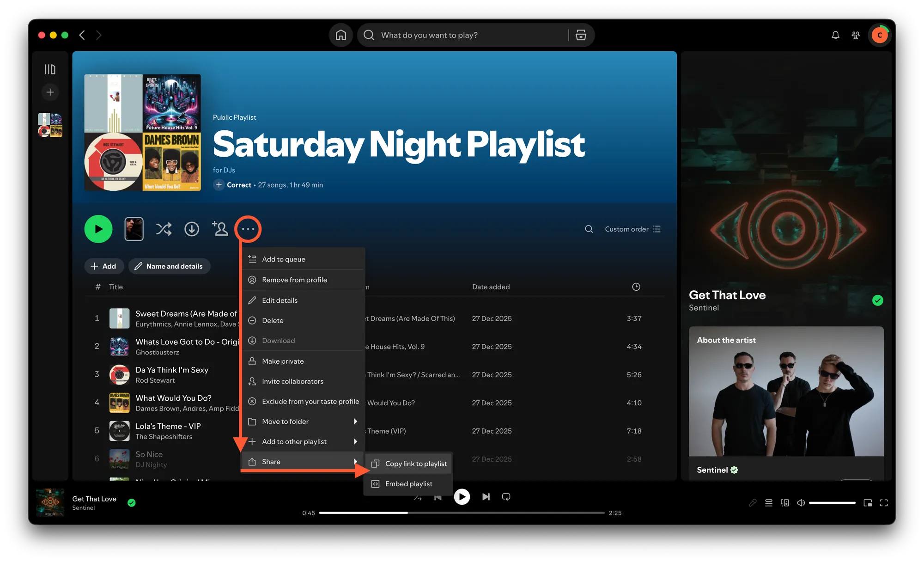This screenshot has height=562, width=924.
Task: Enter full screen from player bar
Action: click(884, 503)
